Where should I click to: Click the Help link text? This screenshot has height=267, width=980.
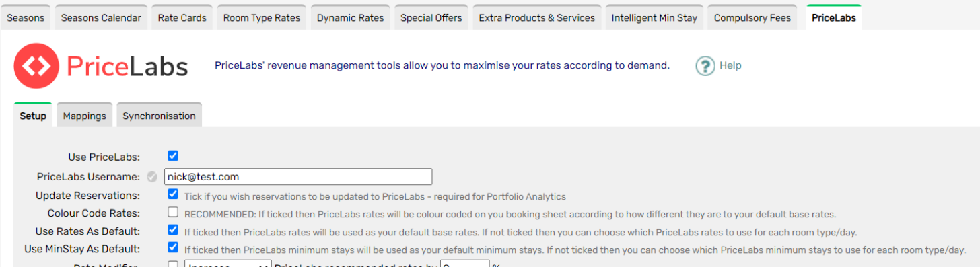pos(730,65)
